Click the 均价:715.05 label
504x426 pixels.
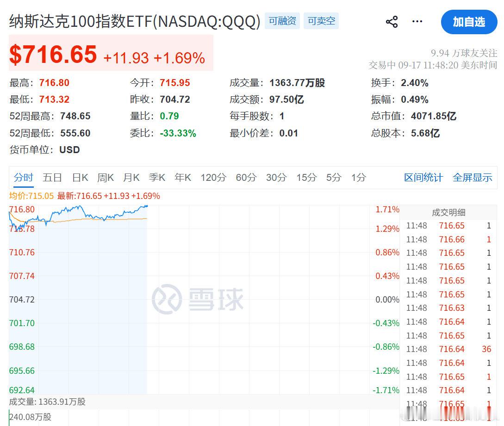pos(31,196)
